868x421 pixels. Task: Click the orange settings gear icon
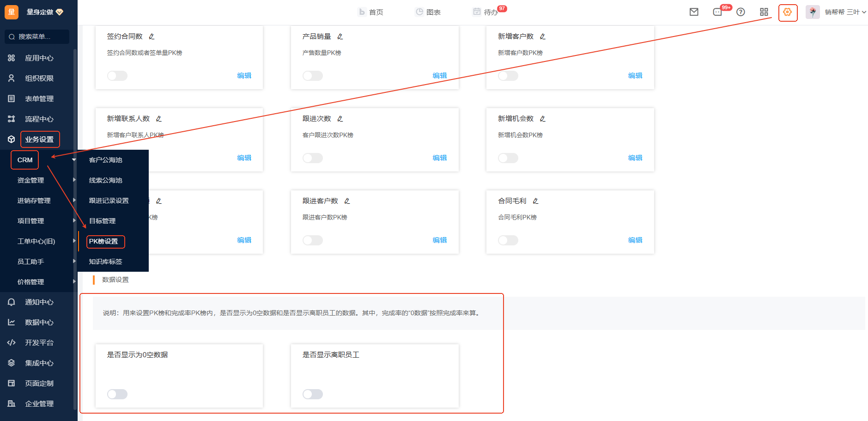pos(788,12)
